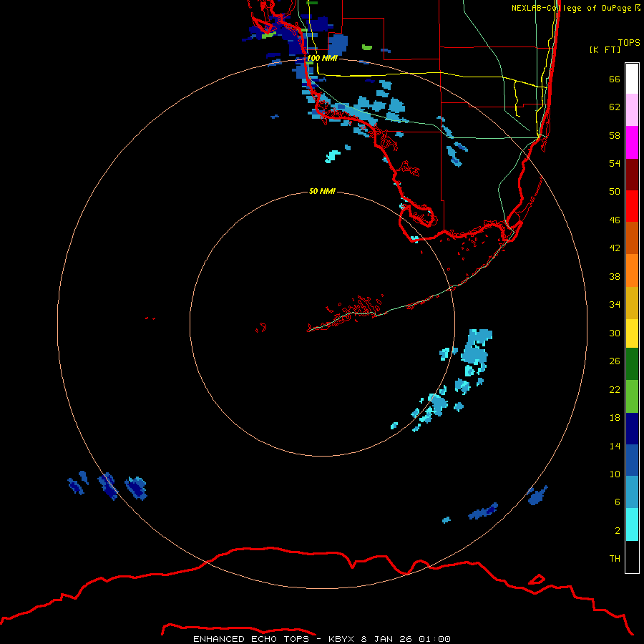Click the light green legend swatch

[x=632, y=396]
